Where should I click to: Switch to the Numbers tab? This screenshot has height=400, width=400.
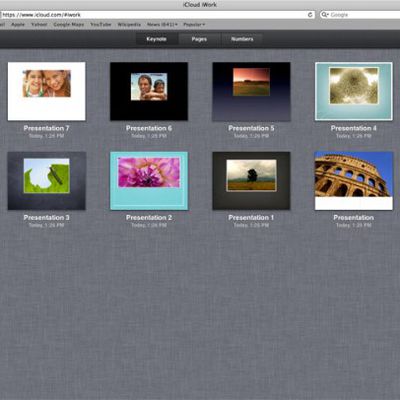click(242, 39)
